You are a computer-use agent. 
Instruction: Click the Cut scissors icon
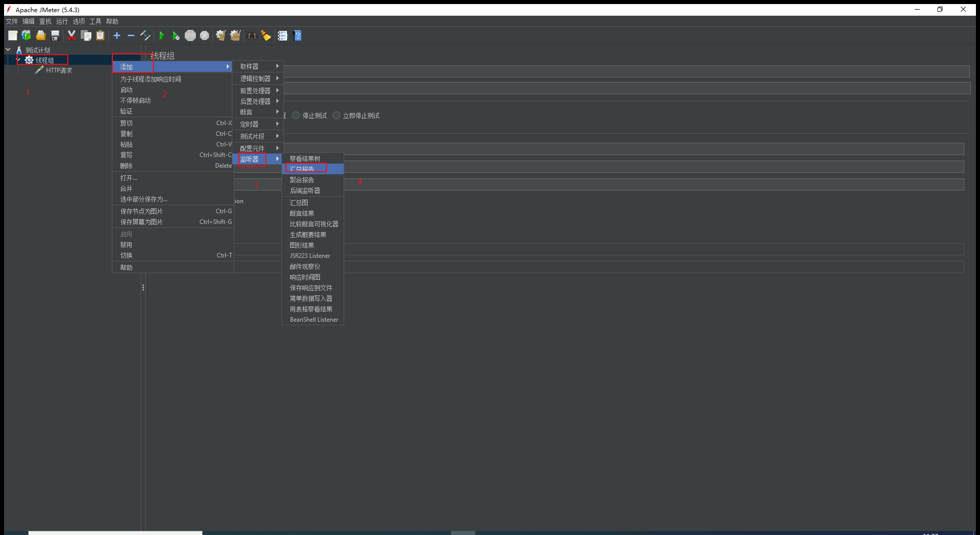[x=71, y=35]
